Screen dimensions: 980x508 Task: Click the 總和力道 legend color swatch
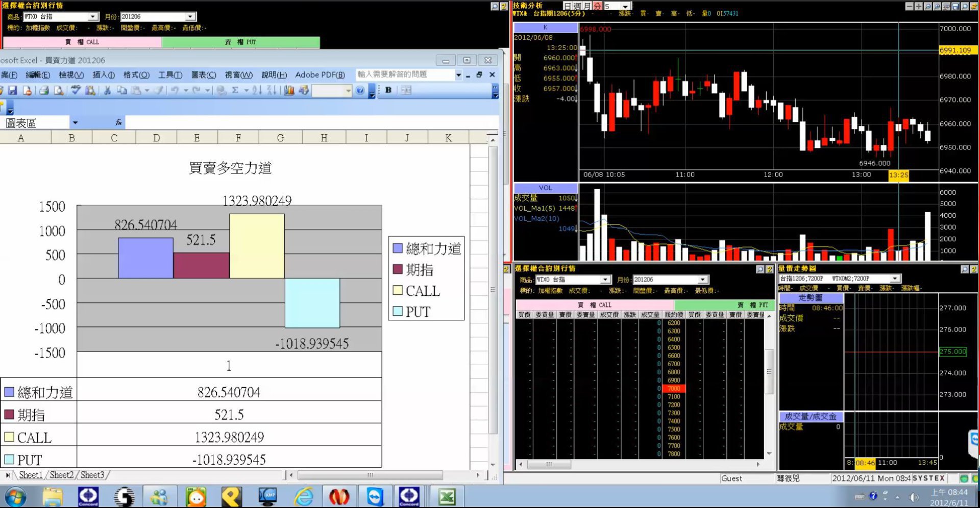(x=398, y=248)
